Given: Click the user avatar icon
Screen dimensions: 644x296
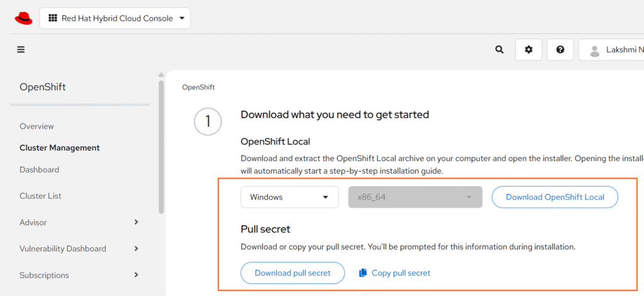Looking at the screenshot, I should pos(594,50).
